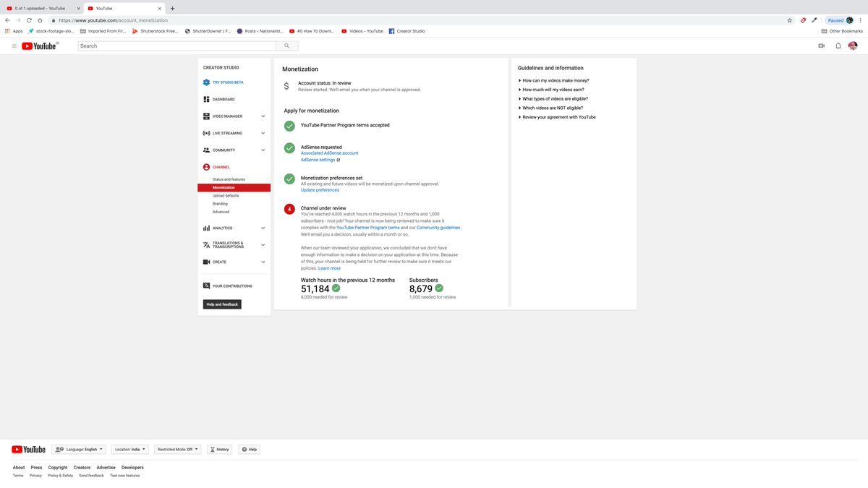Viewport: 868px width, 488px height.
Task: Click the Your Contributions icon
Action: pyautogui.click(x=206, y=286)
